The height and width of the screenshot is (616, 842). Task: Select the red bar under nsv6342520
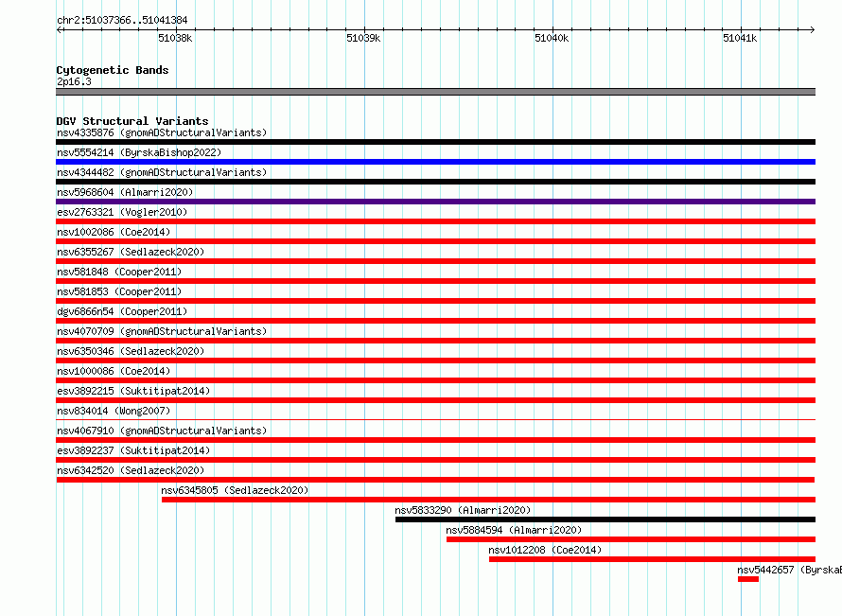(x=435, y=480)
